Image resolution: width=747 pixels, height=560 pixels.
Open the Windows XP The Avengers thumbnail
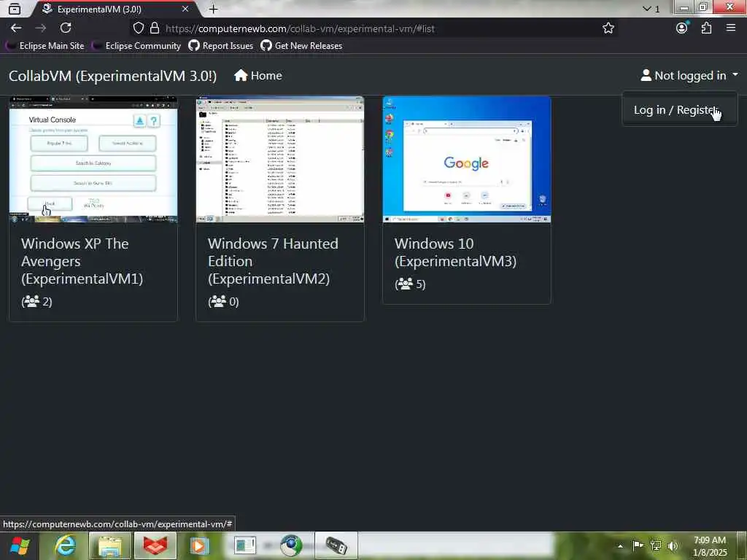tap(93, 159)
